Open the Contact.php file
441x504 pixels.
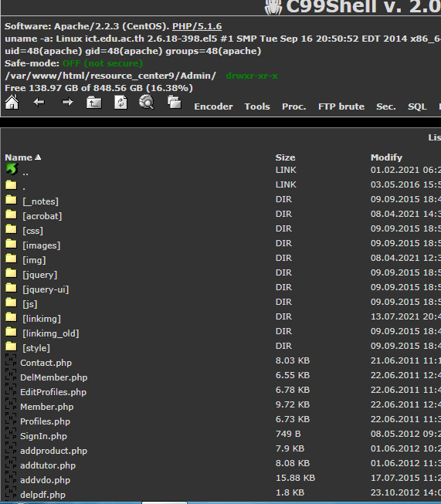[46, 363]
